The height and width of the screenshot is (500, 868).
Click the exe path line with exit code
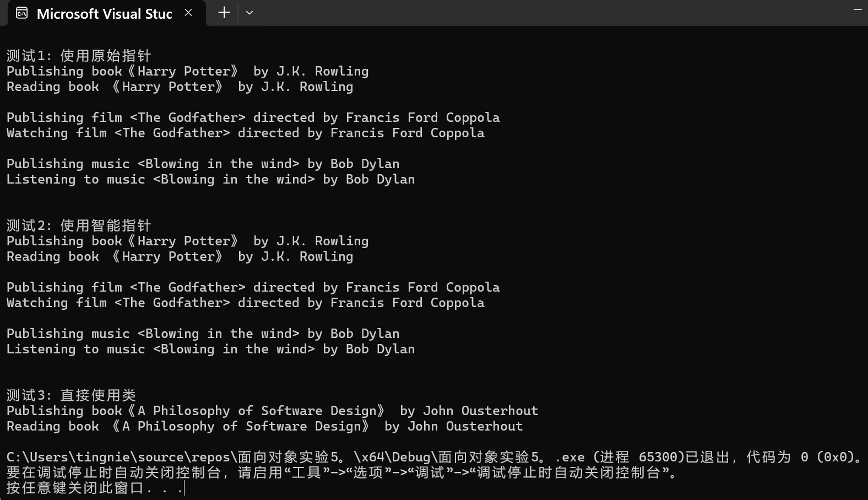pos(434,457)
